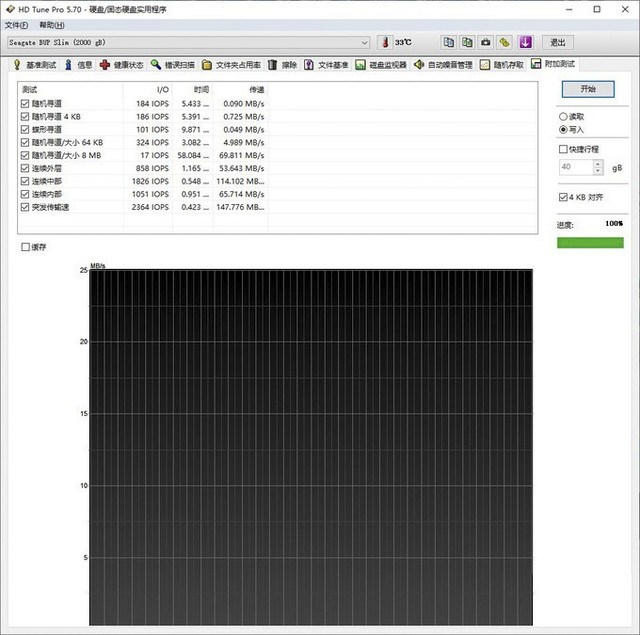640x635 pixels.
Task: Open the 文件夹占用率 folder usage tab
Action: pos(231,65)
